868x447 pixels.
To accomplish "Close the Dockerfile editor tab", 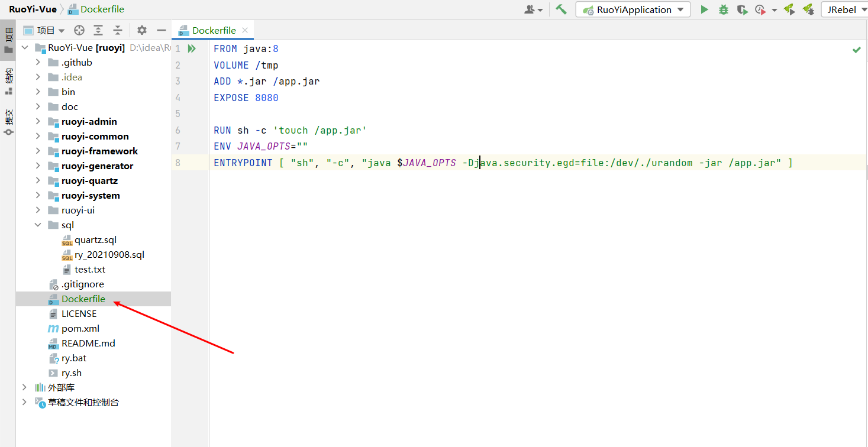I will point(245,30).
